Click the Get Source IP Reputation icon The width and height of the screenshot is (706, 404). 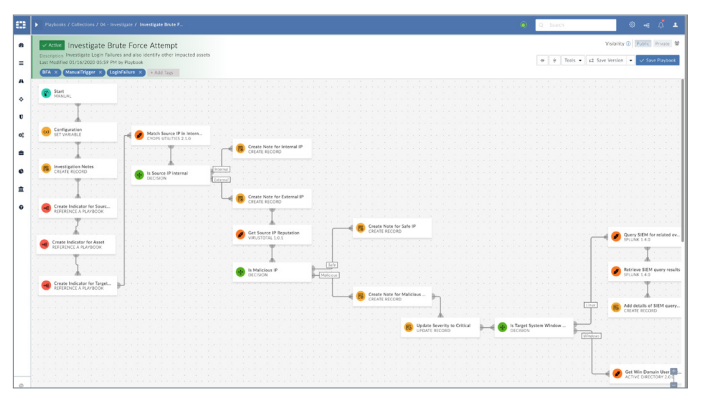coord(240,234)
